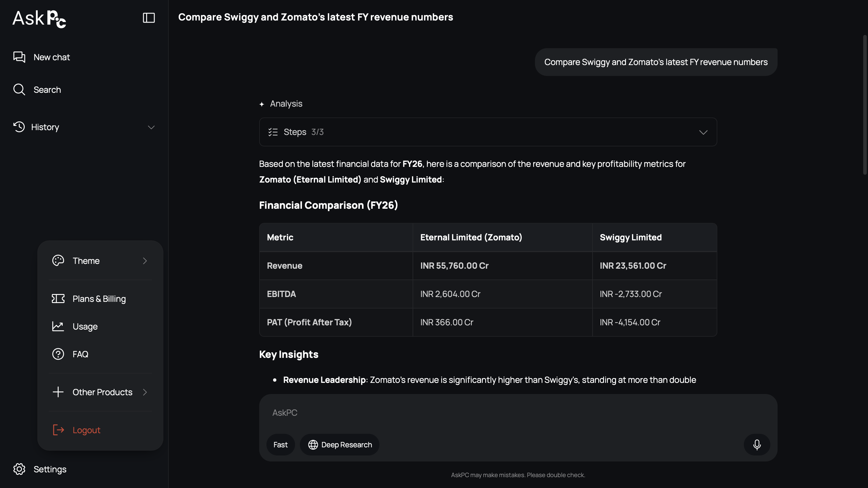Toggle Fast mode

pyautogui.click(x=280, y=445)
